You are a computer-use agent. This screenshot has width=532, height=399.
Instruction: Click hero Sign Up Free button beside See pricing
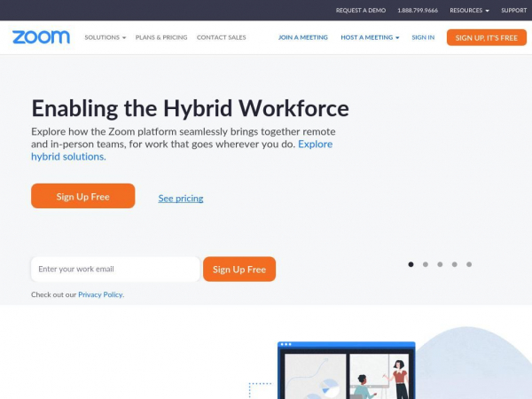tap(82, 196)
